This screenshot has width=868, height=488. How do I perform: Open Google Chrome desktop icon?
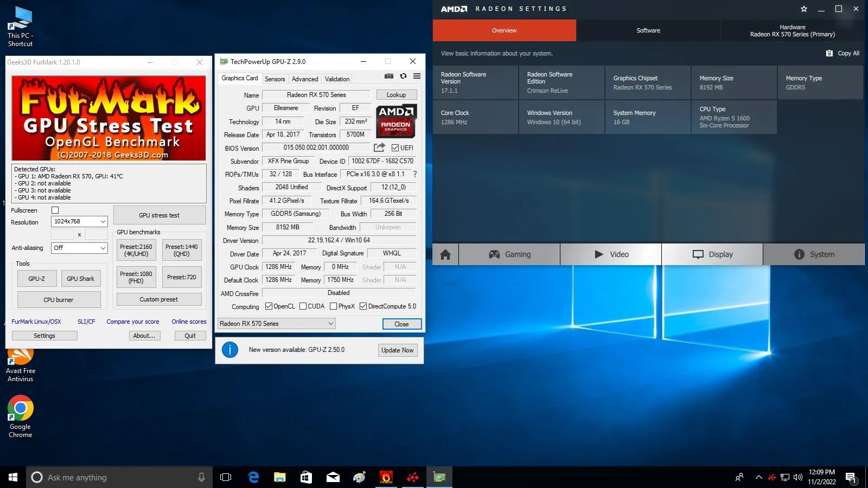(x=20, y=416)
